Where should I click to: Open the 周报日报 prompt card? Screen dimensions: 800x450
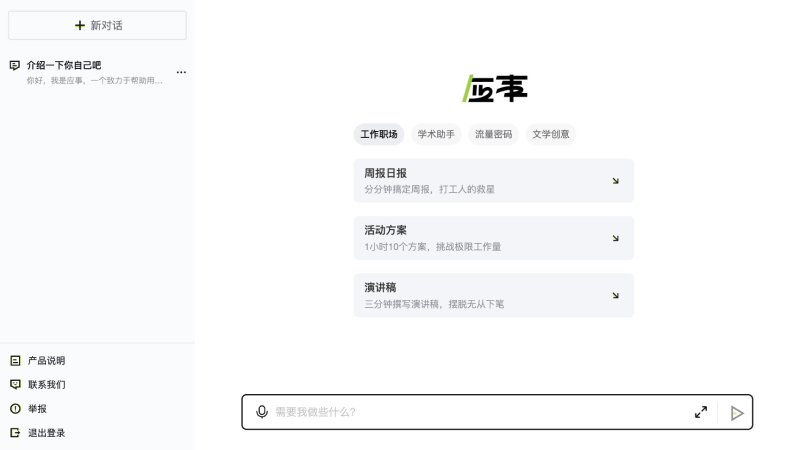tap(493, 180)
